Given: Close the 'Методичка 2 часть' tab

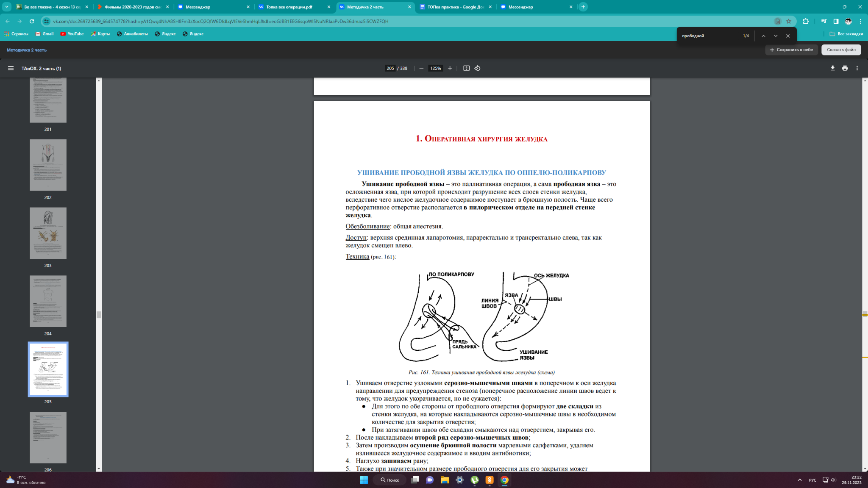Looking at the screenshot, I should click(409, 7).
